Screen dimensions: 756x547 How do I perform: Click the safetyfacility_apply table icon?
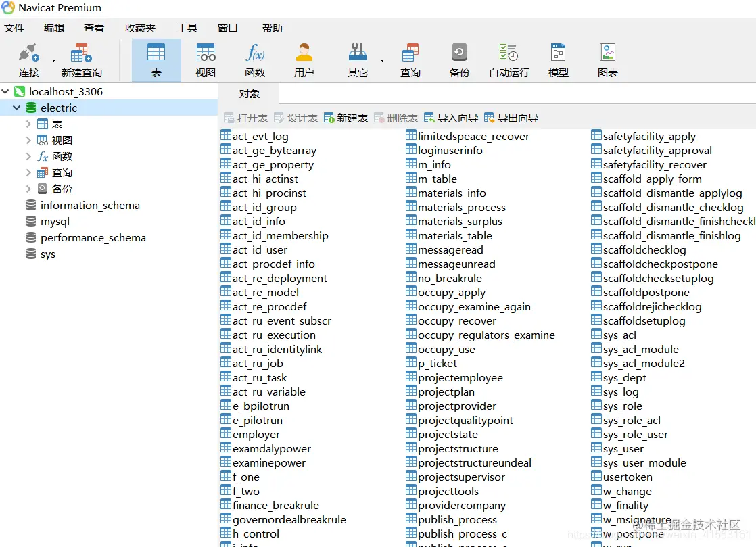tap(596, 135)
